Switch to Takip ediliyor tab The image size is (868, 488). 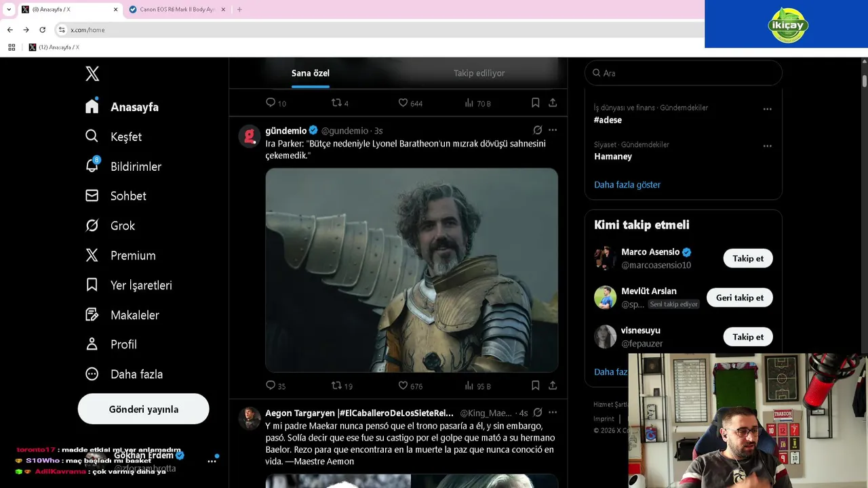[x=479, y=73]
